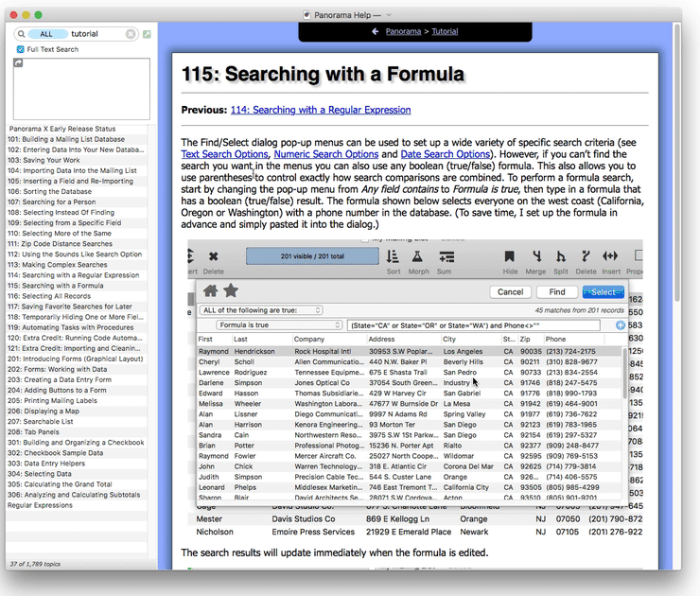Click the home icon in the Find dialog

(x=210, y=291)
